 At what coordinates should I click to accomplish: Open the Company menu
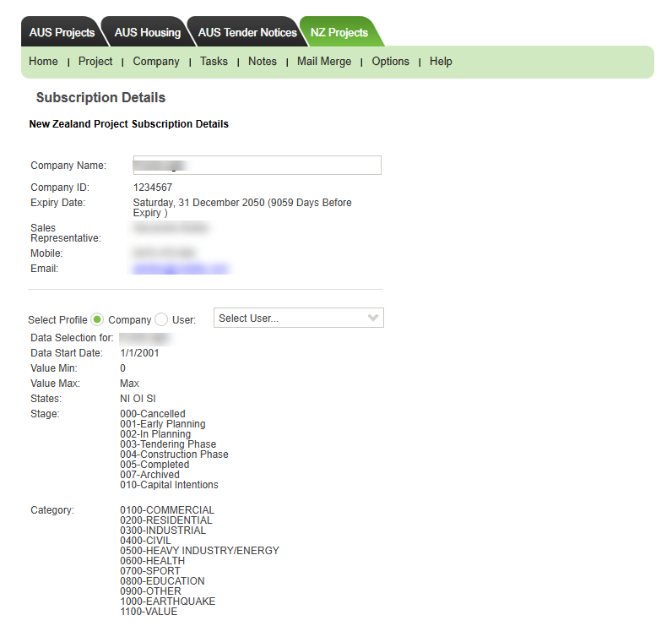(x=156, y=62)
